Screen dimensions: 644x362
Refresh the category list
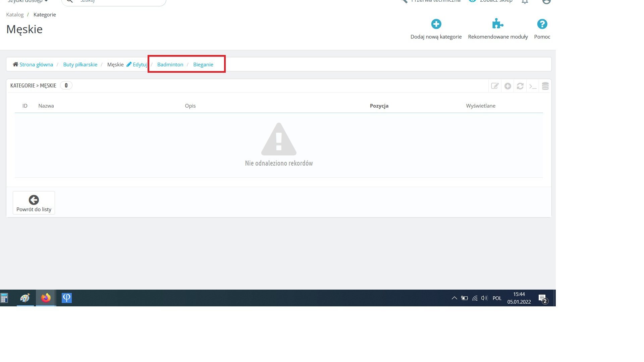(x=520, y=86)
